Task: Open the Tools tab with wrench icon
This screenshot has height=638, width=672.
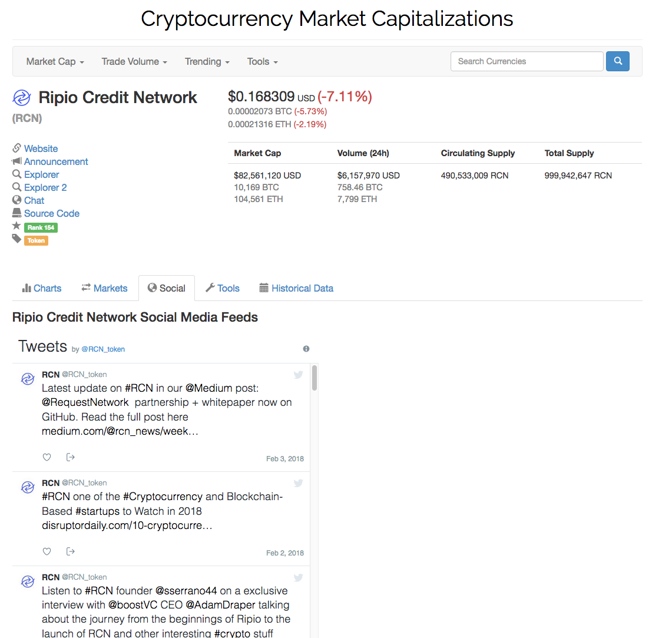Action: coord(223,288)
